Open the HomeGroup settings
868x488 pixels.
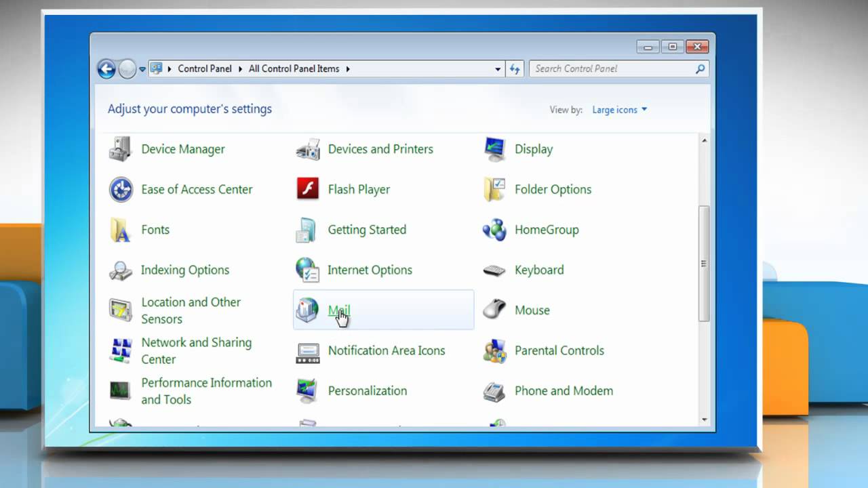pos(546,230)
